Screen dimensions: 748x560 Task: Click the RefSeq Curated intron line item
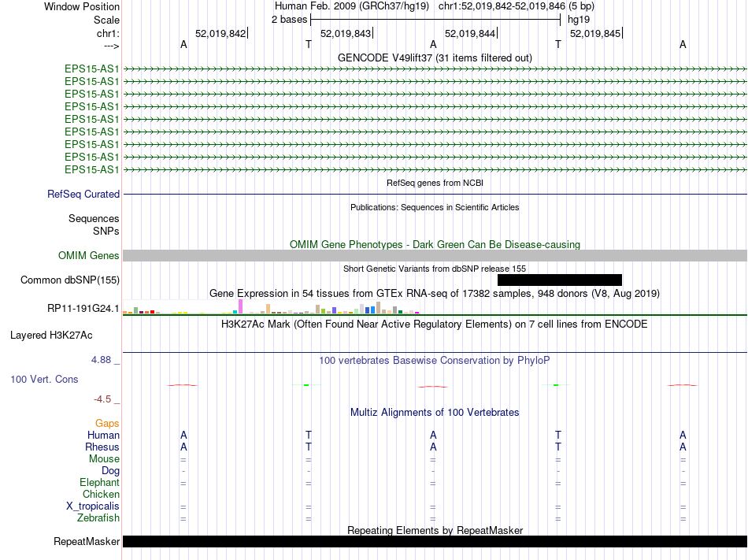tap(435, 194)
